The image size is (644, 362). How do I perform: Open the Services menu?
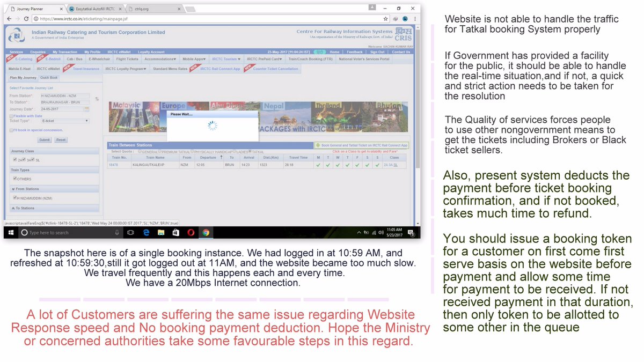(16, 52)
